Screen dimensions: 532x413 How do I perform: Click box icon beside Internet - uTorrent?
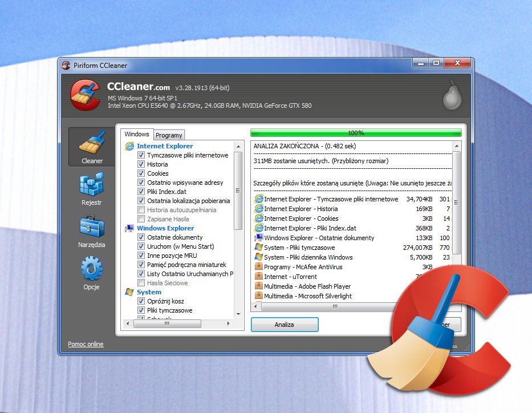click(x=259, y=277)
